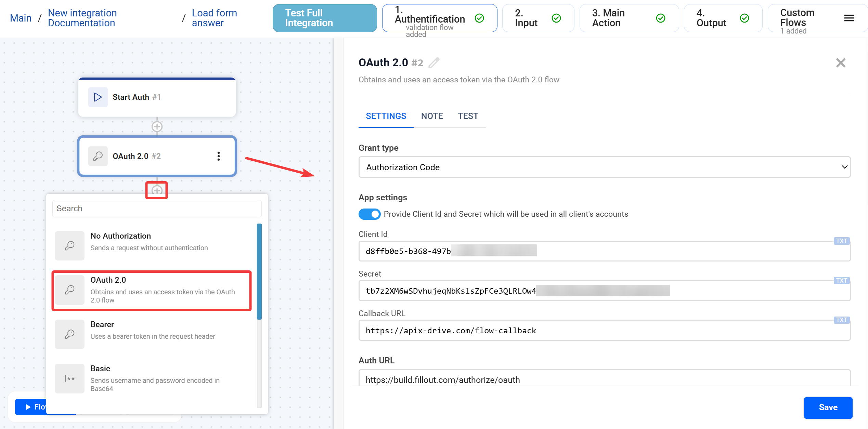The image size is (868, 429).
Task: Open the hamburger menu in the top-right corner
Action: [x=849, y=18]
